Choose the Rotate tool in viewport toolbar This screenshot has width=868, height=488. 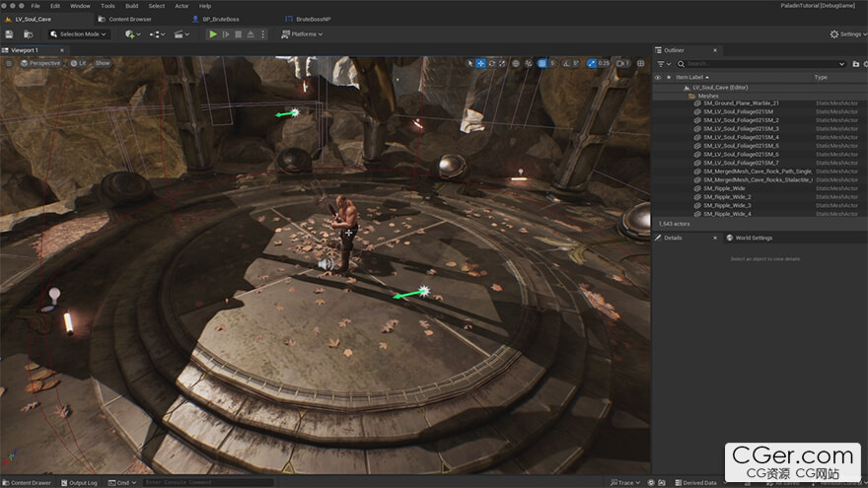[x=491, y=64]
